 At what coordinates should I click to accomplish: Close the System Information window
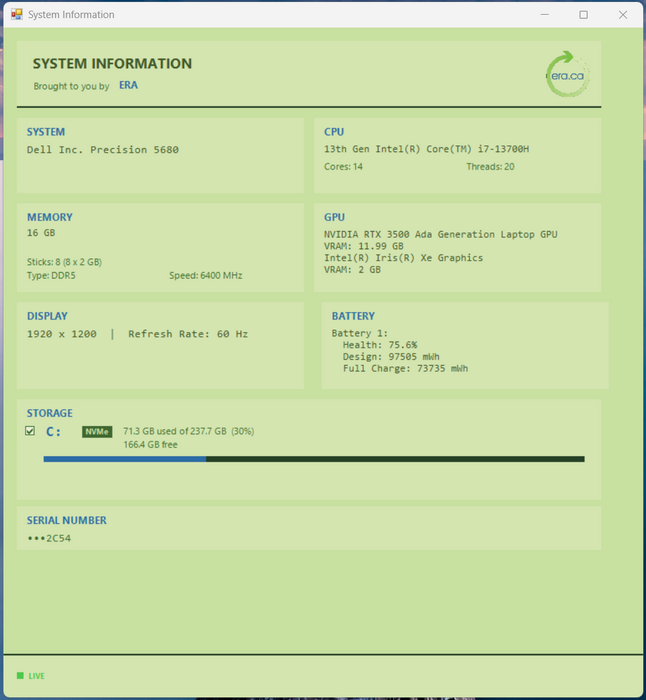[623, 15]
